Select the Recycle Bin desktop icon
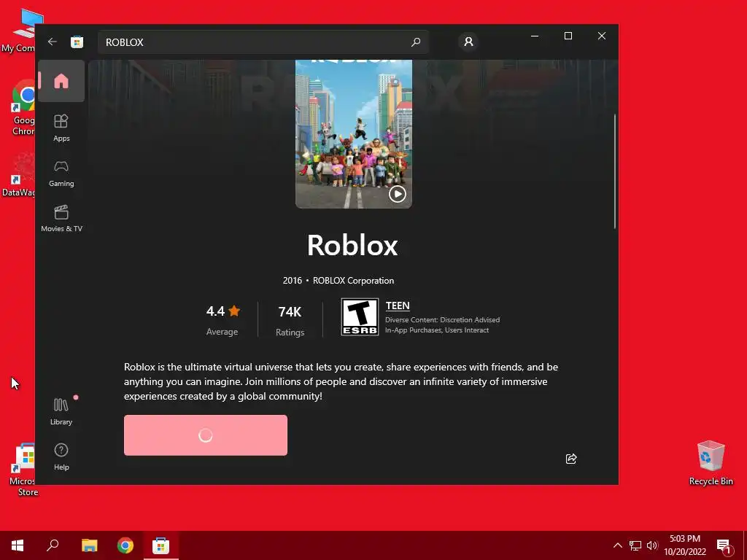This screenshot has width=747, height=560. click(x=711, y=463)
